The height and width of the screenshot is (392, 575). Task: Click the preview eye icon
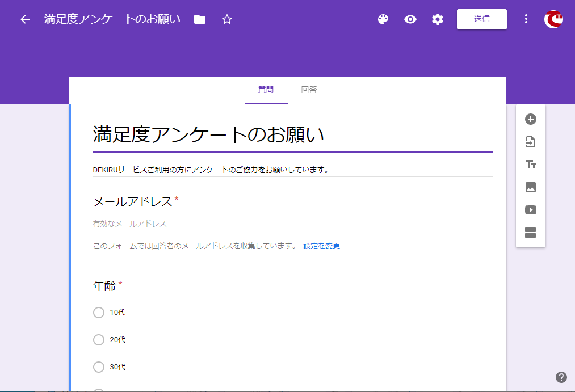[x=410, y=19]
